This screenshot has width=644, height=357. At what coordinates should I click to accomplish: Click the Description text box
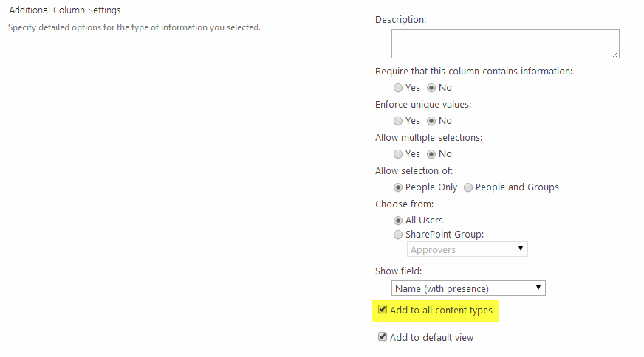pos(504,44)
